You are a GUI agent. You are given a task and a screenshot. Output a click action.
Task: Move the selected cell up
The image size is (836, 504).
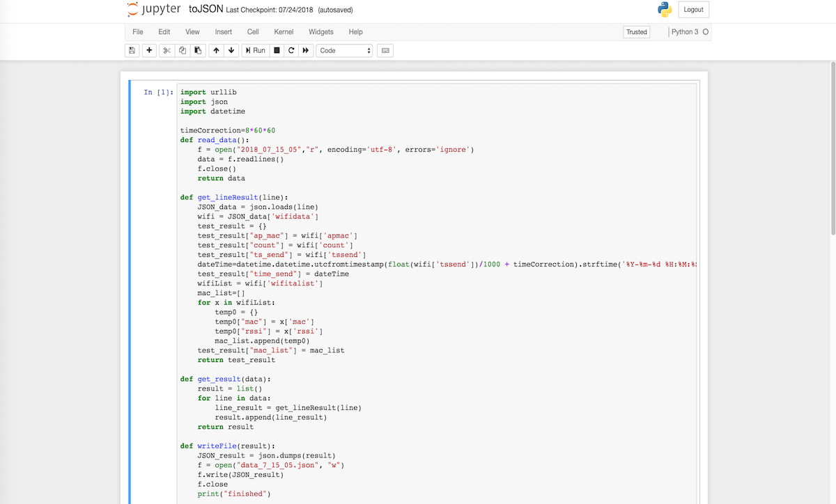(216, 51)
